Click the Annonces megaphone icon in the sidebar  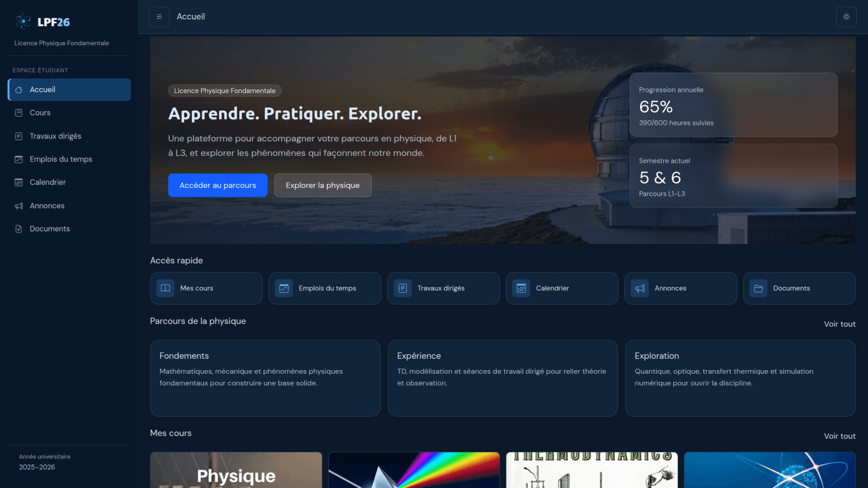pos(19,206)
